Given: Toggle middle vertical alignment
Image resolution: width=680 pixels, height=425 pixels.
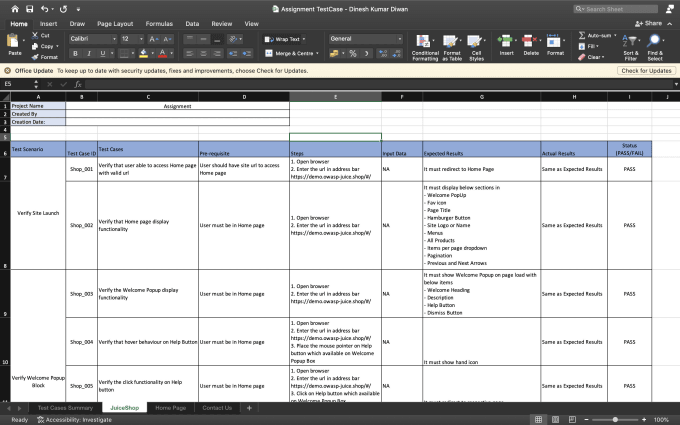Looking at the screenshot, I should tap(203, 39).
